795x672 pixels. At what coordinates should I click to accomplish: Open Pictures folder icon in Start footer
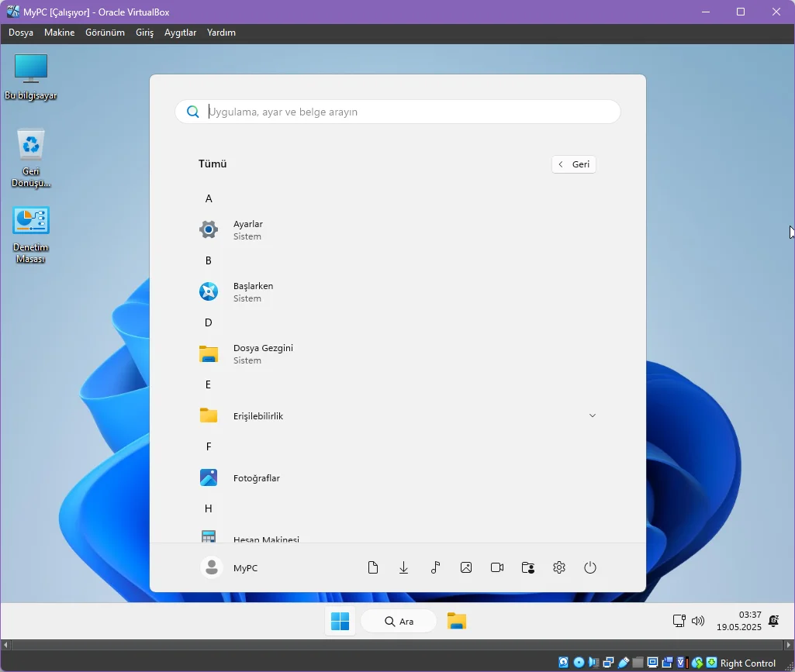(x=466, y=567)
